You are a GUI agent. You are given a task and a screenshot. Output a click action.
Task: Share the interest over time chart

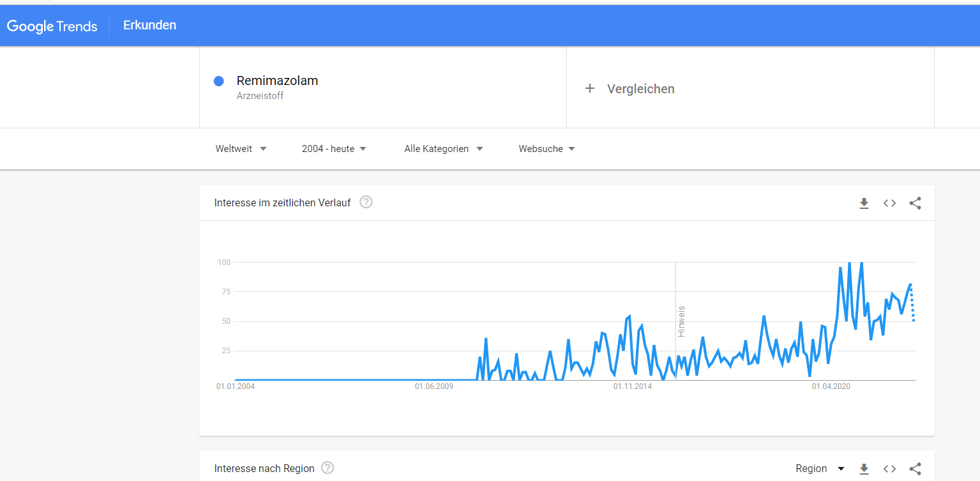tap(915, 203)
